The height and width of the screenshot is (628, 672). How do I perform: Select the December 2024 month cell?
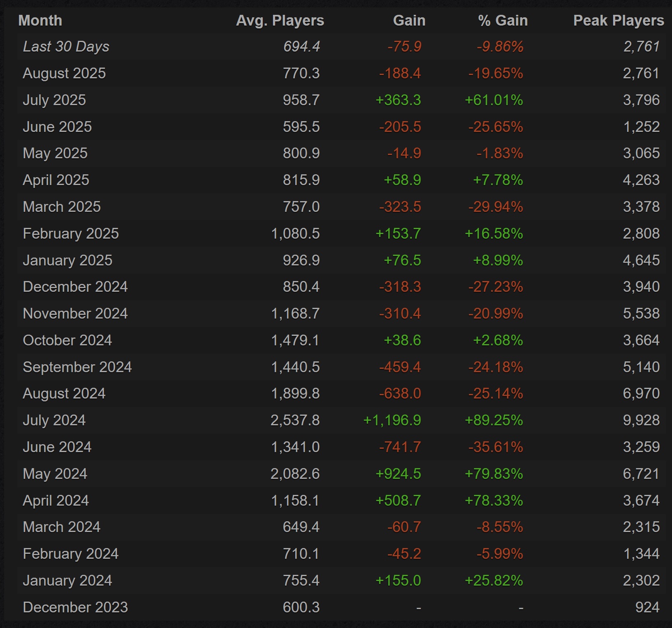click(x=75, y=287)
